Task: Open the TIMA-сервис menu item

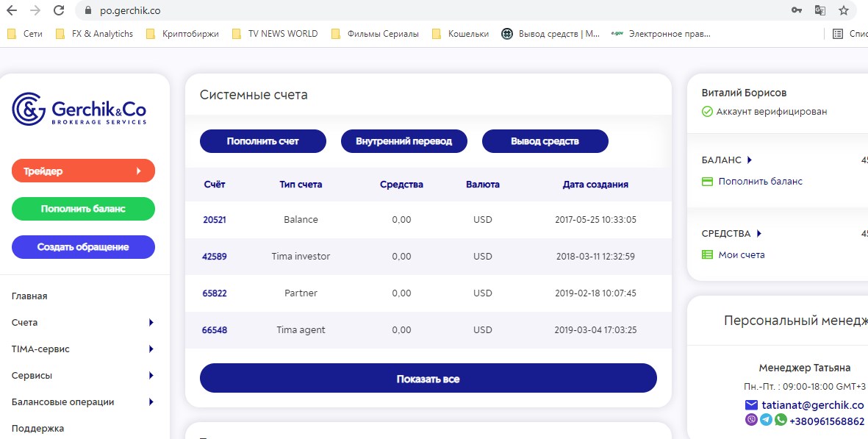Action: tap(40, 349)
